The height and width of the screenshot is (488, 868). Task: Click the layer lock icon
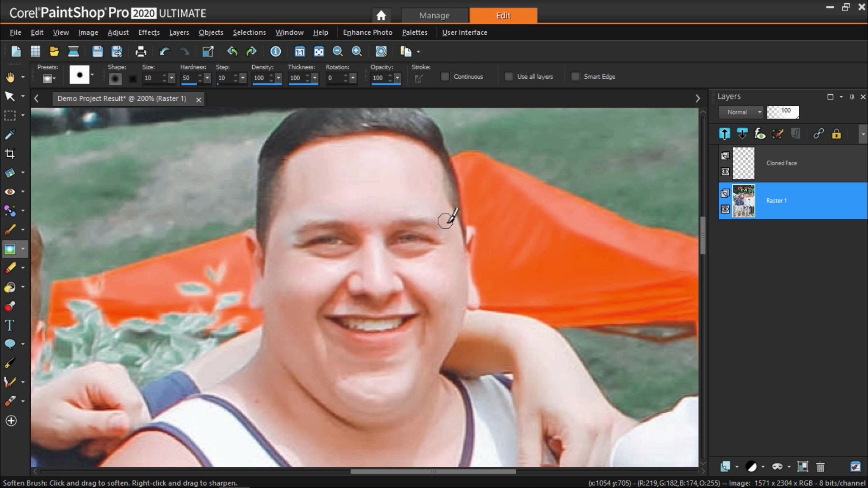tap(836, 134)
